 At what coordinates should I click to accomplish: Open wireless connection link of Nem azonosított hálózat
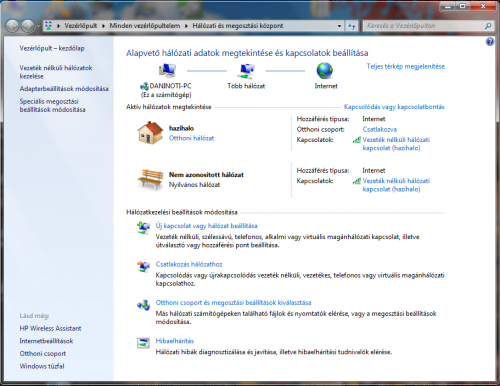pos(396,185)
